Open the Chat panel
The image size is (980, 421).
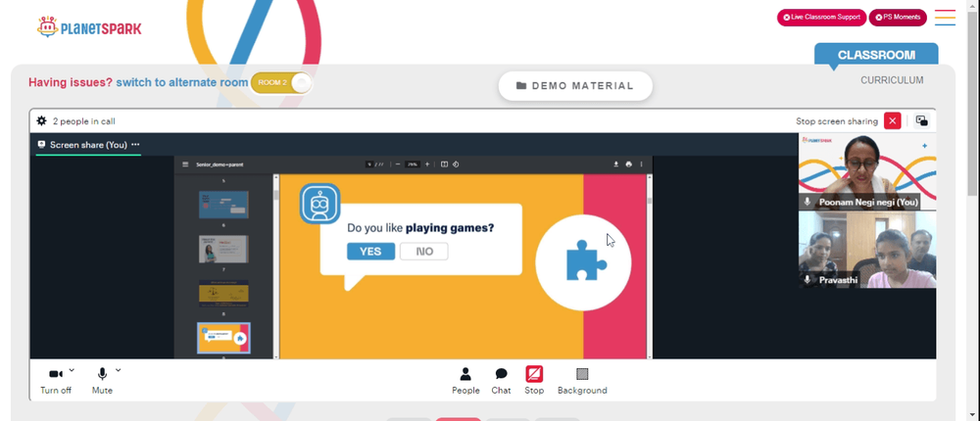coord(501,381)
